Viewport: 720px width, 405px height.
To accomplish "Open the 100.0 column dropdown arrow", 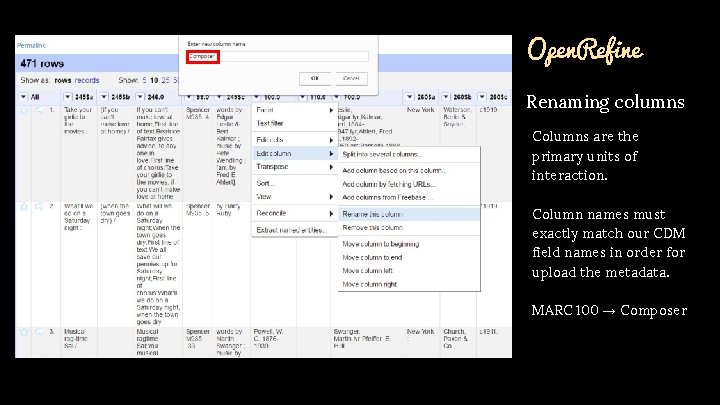I will [x=256, y=97].
